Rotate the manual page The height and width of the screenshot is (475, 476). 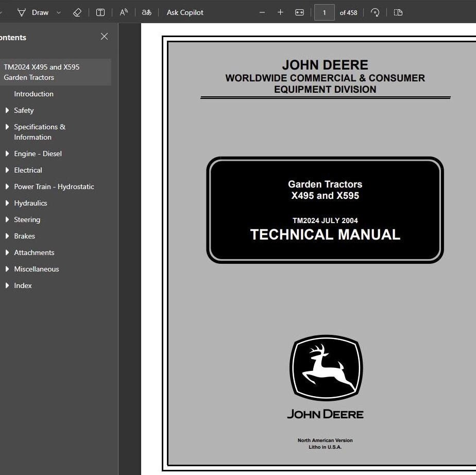coord(375,12)
